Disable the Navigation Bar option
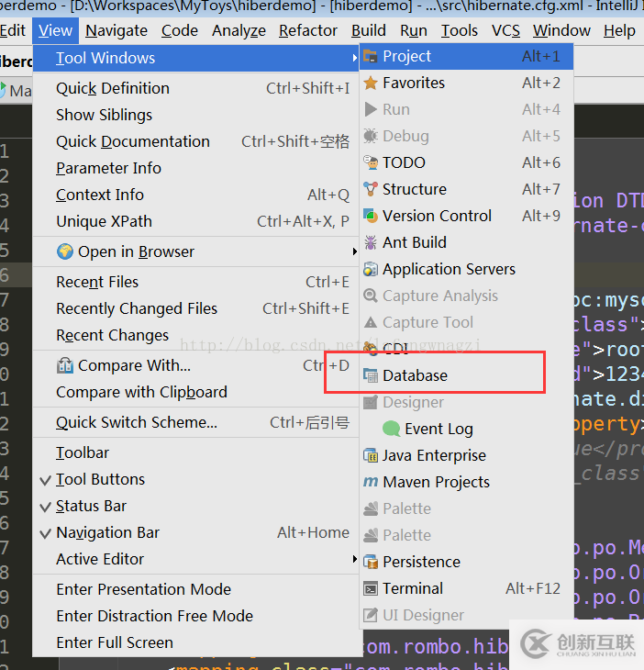Image resolution: width=644 pixels, height=670 pixels. tap(47, 532)
